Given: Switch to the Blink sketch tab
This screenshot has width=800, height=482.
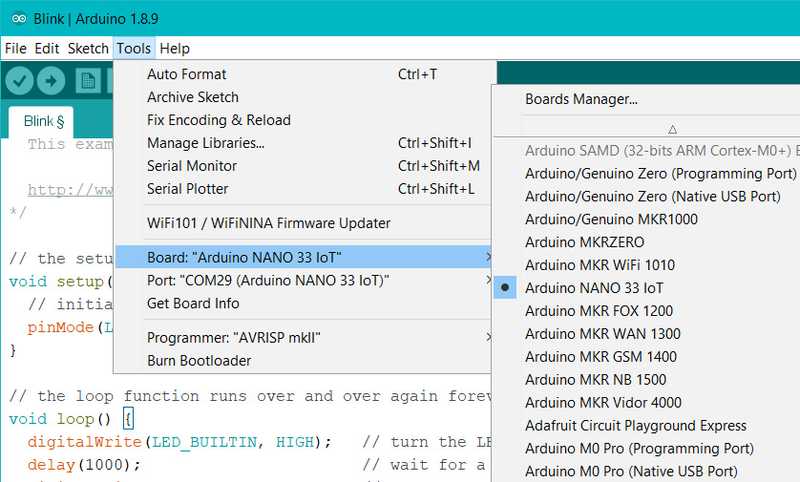Looking at the screenshot, I should click(43, 122).
